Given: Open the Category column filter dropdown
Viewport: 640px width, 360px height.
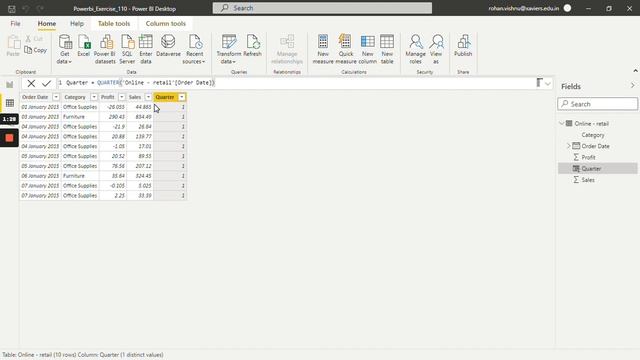Looking at the screenshot, I should [94, 97].
